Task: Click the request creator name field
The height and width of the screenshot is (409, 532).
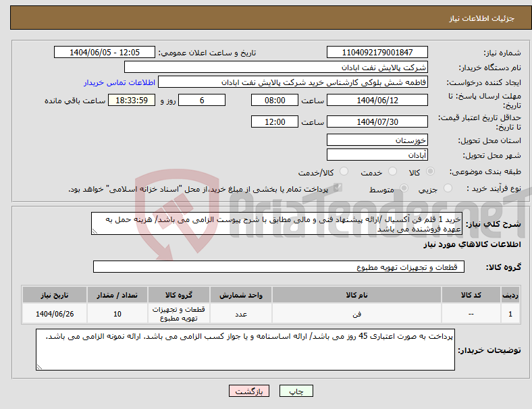Action: point(293,82)
